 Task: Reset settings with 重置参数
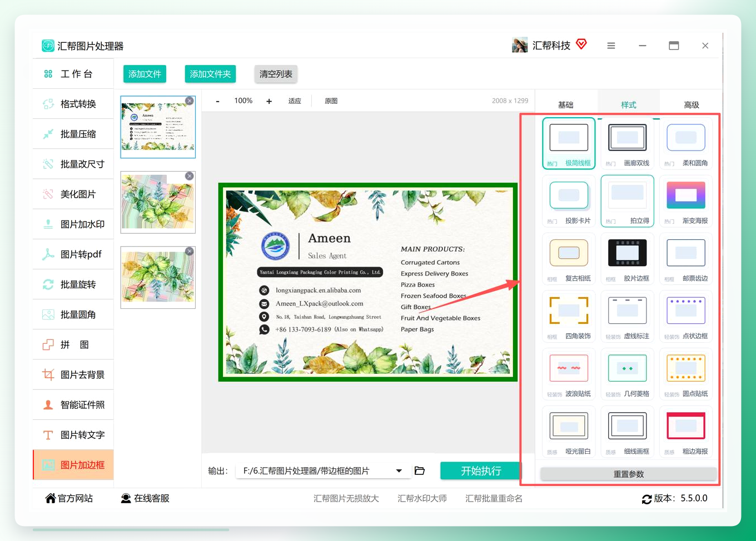pyautogui.click(x=628, y=474)
